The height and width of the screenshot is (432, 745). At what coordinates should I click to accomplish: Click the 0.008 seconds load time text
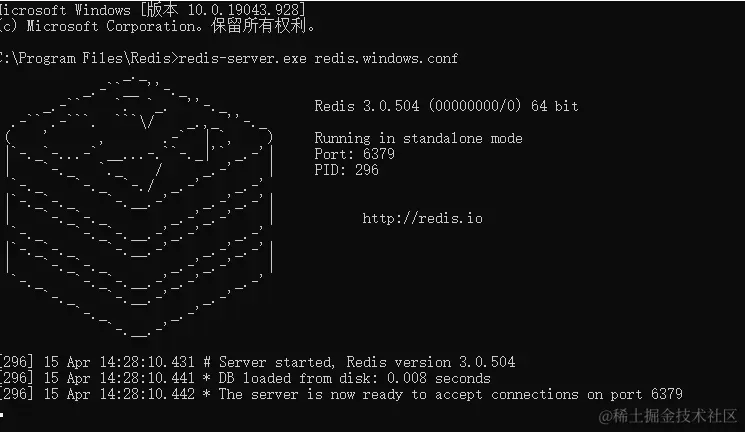pos(439,378)
